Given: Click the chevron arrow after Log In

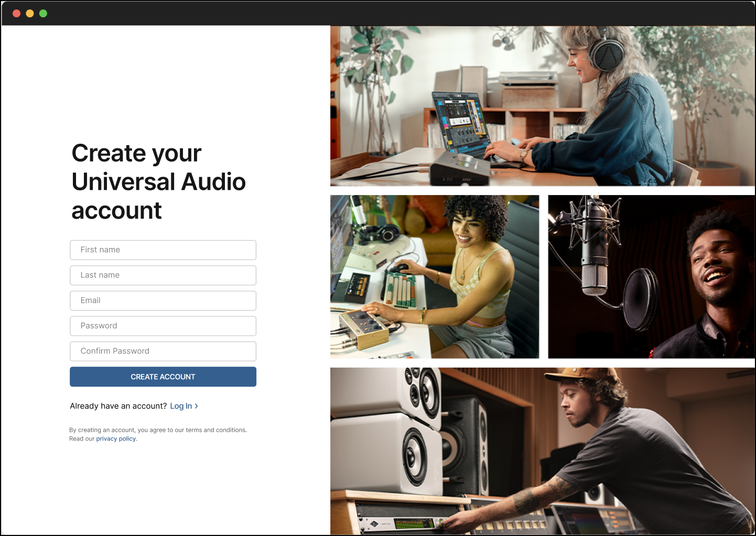Looking at the screenshot, I should [x=197, y=406].
